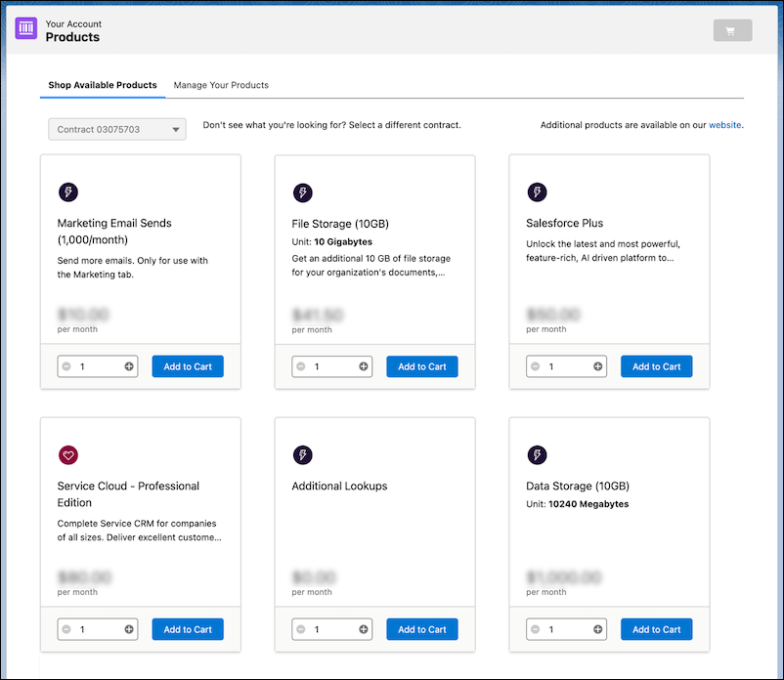Click quantity field for Data Storage (10GB)

click(567, 629)
